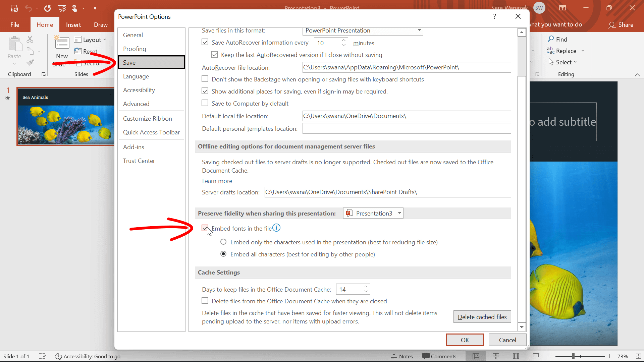This screenshot has height=362, width=644.
Task: Select Embed all characters radio button
Action: [x=223, y=254]
